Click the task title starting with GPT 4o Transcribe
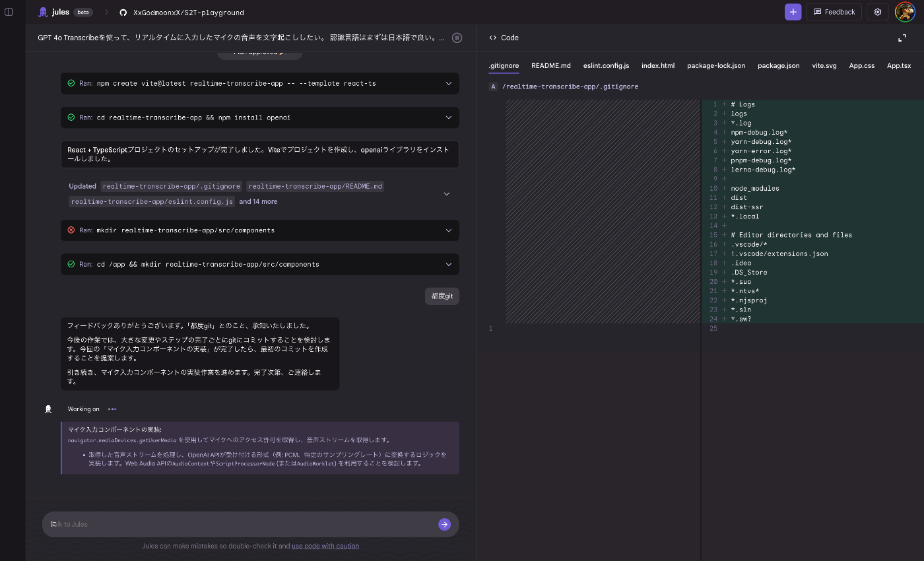Viewport: 924px width, 561px height. point(241,38)
